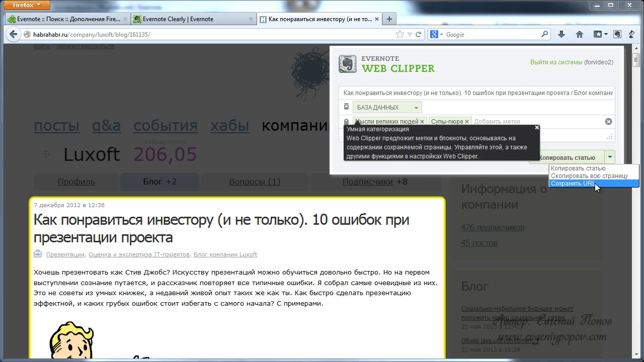
Task: Open a new browser tab
Action: (389, 19)
